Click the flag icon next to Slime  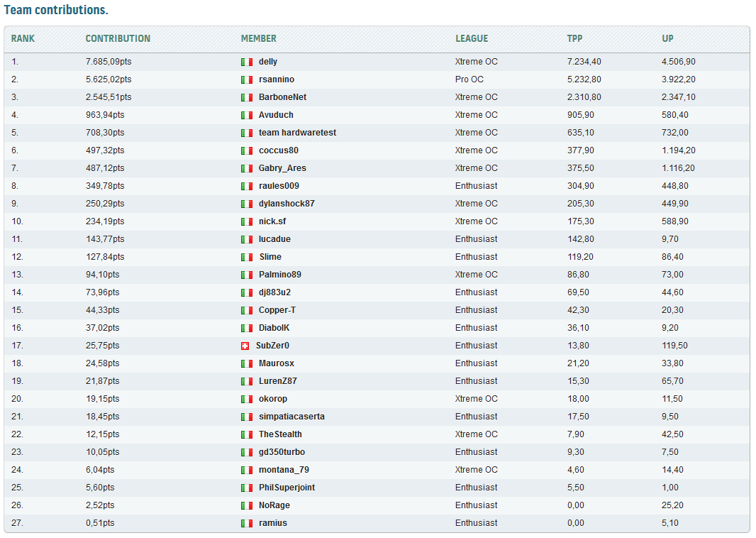point(246,257)
